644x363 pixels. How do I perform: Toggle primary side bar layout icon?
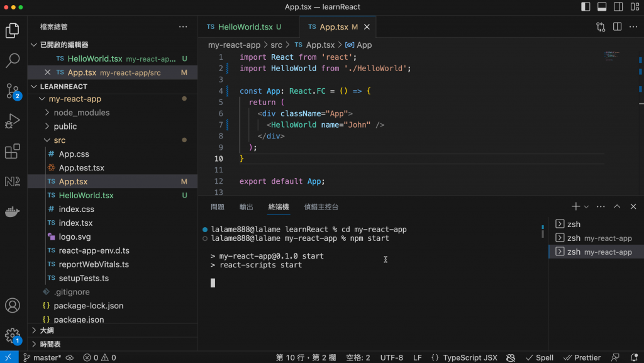[586, 6]
